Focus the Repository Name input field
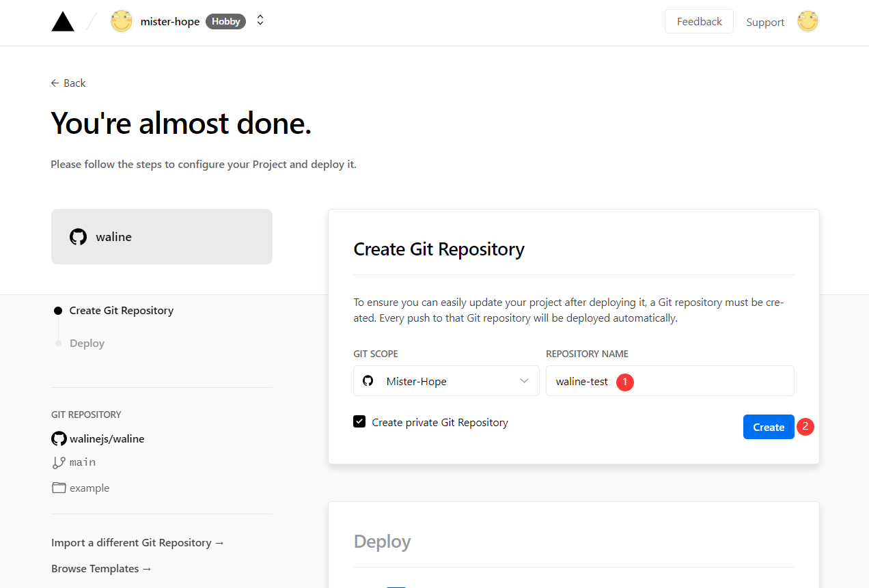This screenshot has height=588, width=869. [670, 381]
